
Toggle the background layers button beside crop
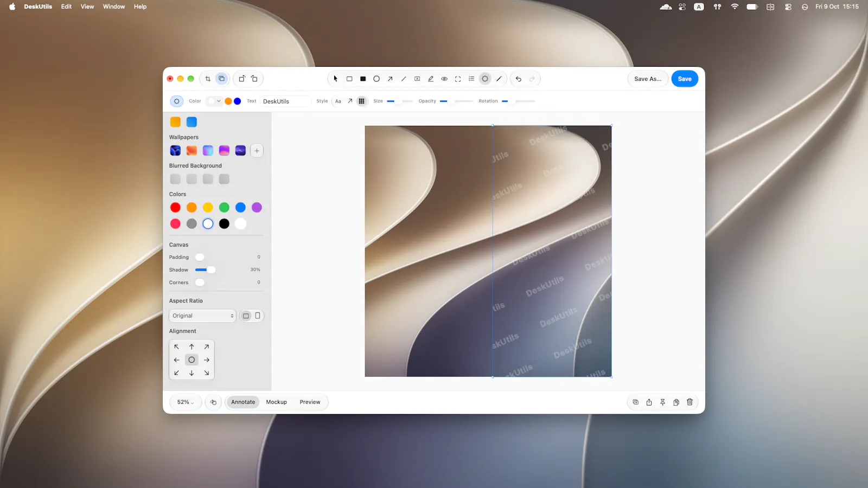pos(221,79)
